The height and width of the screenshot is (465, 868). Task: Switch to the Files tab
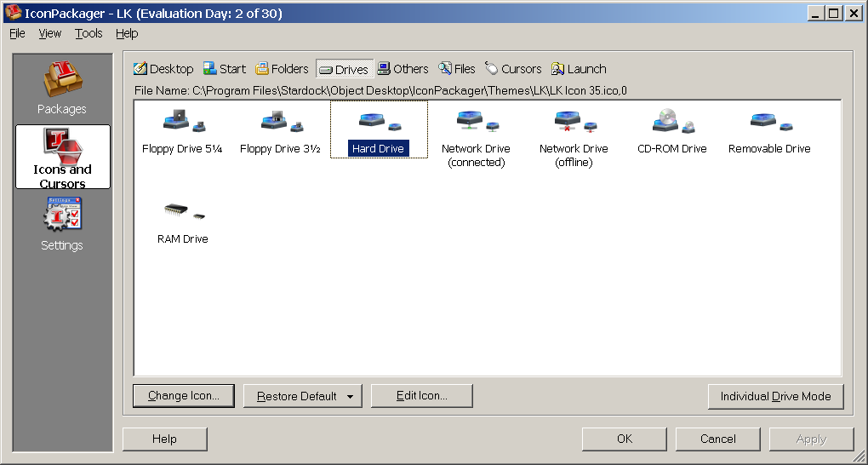click(457, 69)
